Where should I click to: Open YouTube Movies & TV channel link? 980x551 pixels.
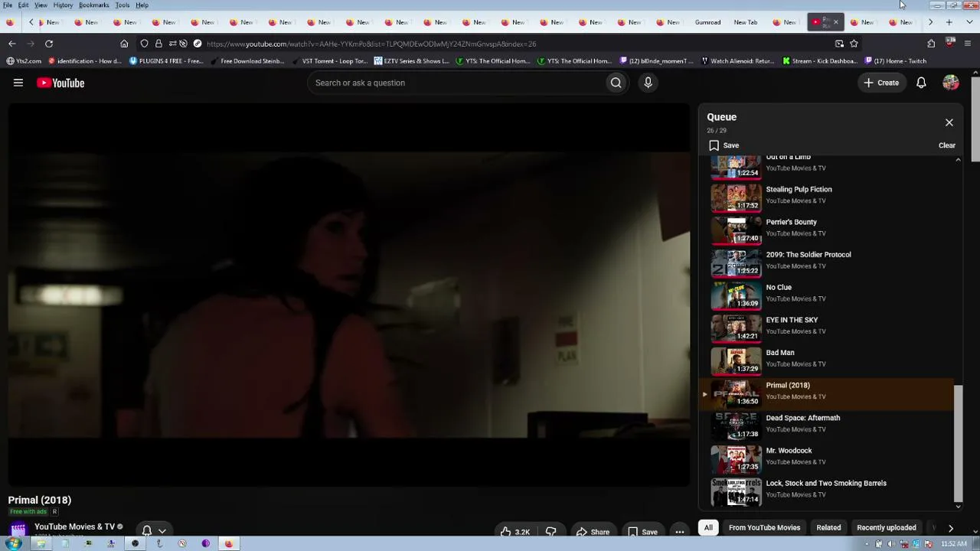tap(74, 527)
